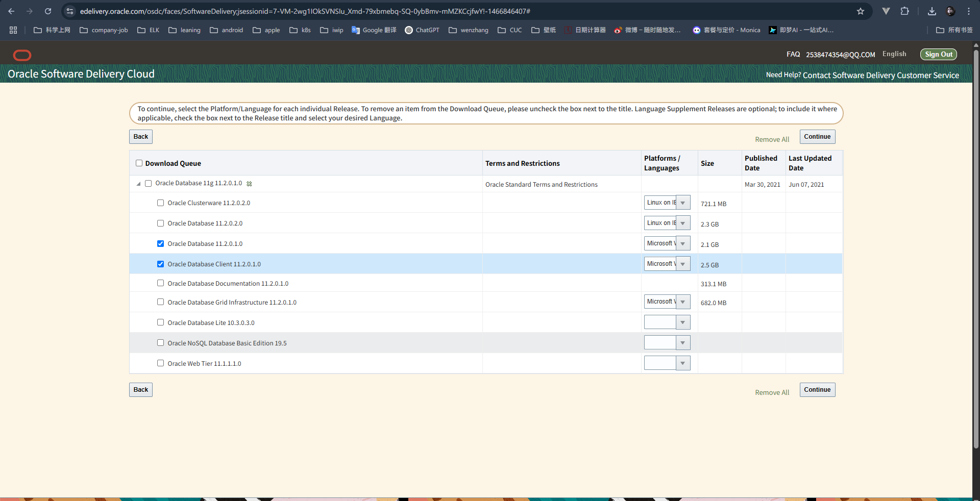Click the icon beside Oracle Database 11g 11.2.0.1.0
Screen dimensions: 980x501
(x=249, y=184)
